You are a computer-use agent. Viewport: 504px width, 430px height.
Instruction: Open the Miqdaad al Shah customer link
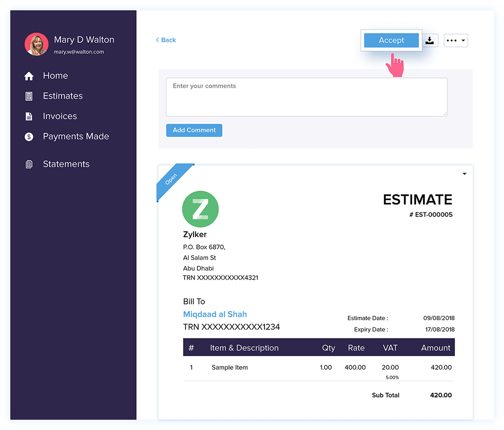pyautogui.click(x=215, y=314)
